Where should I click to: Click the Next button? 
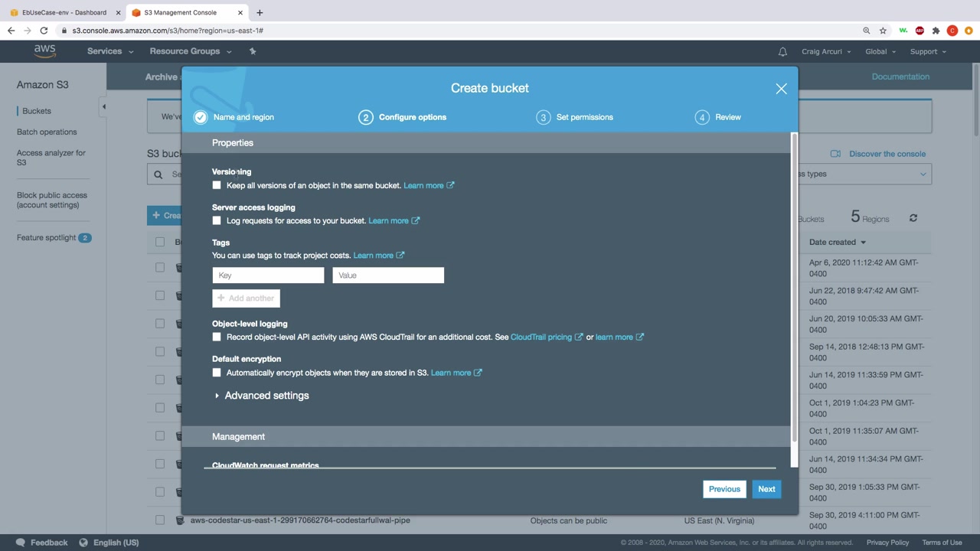pos(766,489)
